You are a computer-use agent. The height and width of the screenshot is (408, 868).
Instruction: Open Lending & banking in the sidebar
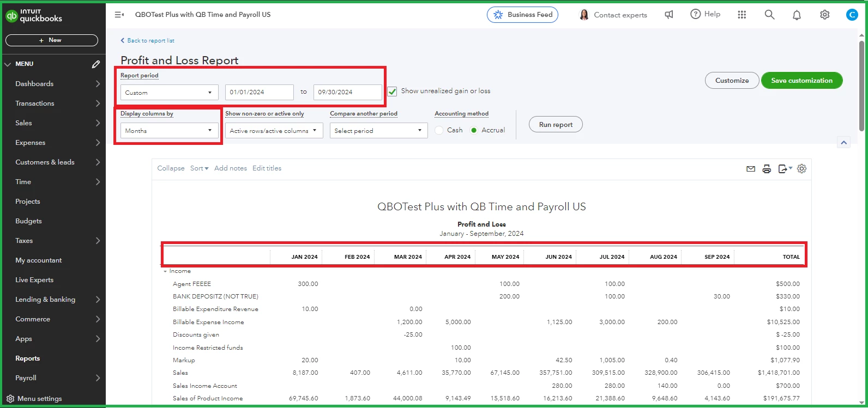click(45, 300)
